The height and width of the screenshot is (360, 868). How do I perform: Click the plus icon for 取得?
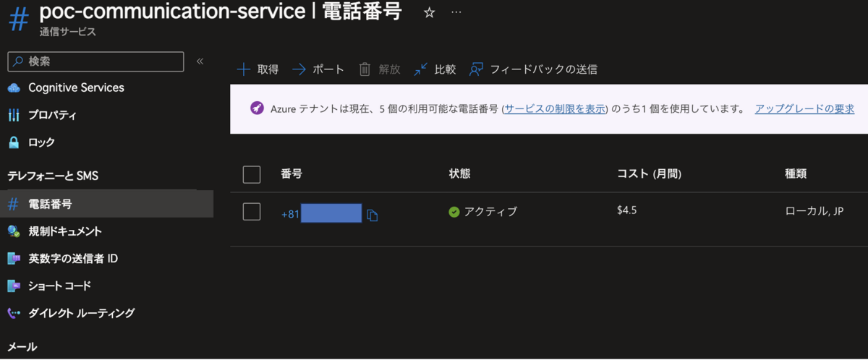tap(244, 69)
